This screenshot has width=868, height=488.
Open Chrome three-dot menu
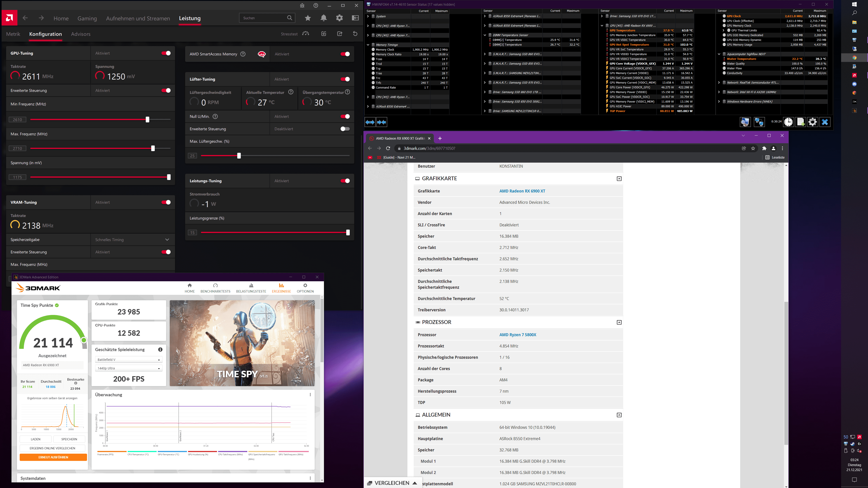(x=782, y=148)
